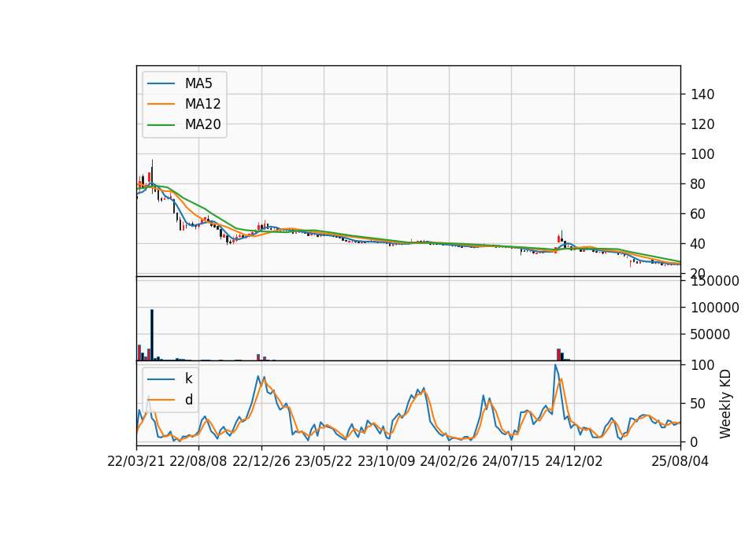
Task: Click the red volume bar near 24/12/02
Action: pos(559,355)
